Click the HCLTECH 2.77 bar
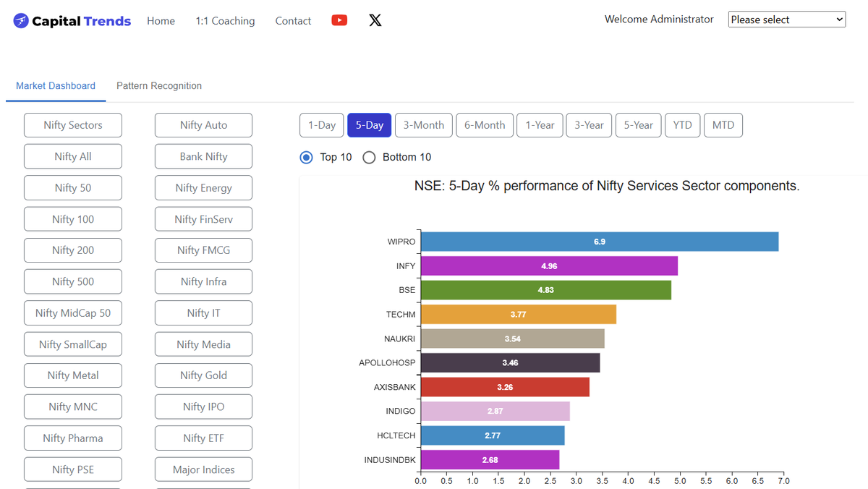The image size is (868, 489). click(493, 435)
